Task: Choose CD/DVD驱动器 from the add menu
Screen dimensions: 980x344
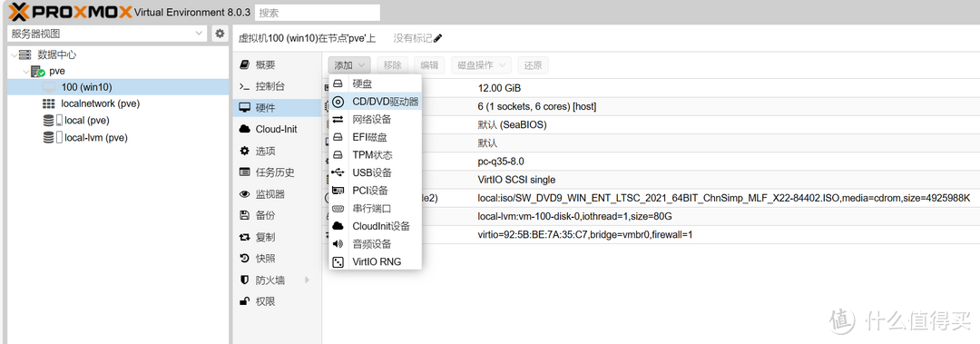Action: point(375,102)
